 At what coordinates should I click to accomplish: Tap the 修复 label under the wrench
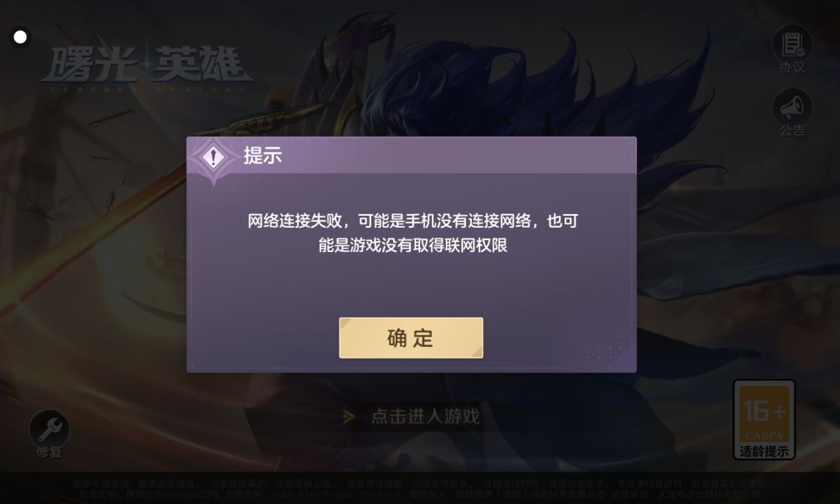[50, 452]
